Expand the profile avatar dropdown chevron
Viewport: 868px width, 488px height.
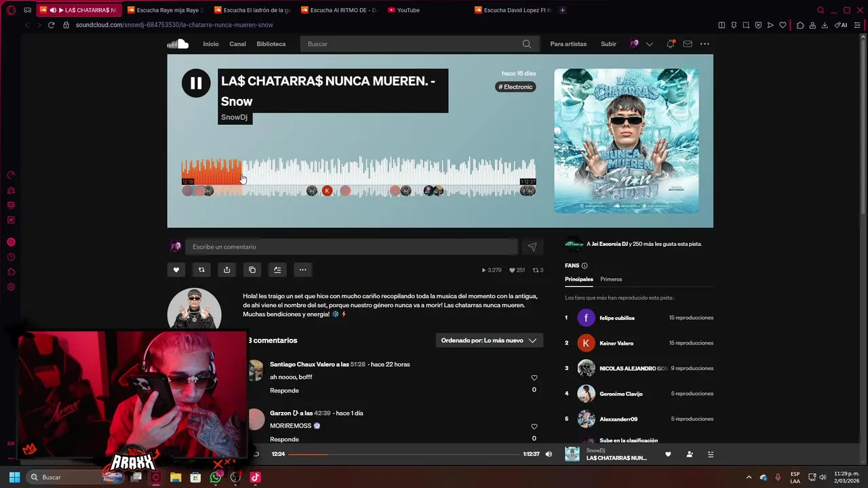coord(650,44)
